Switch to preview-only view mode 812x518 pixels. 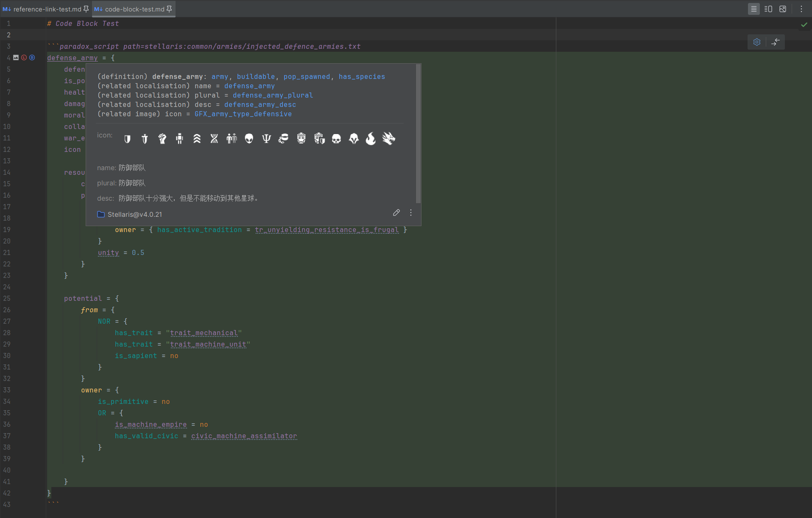[783, 9]
